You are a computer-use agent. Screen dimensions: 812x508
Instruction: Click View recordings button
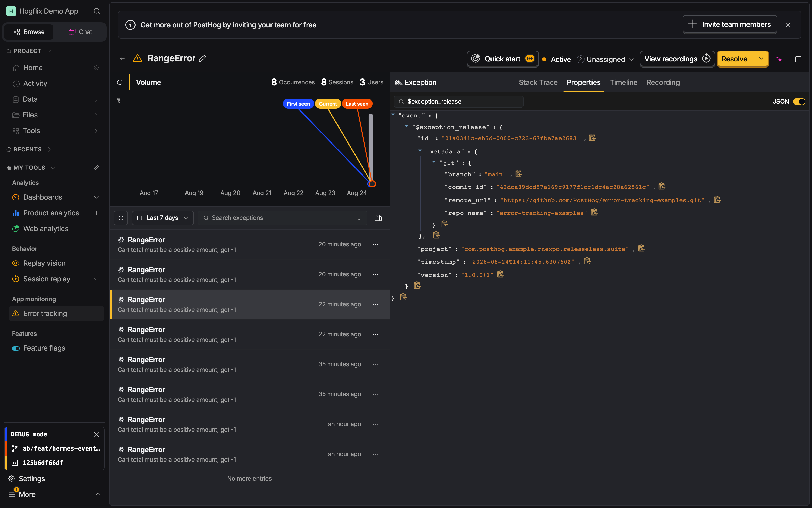677,59
